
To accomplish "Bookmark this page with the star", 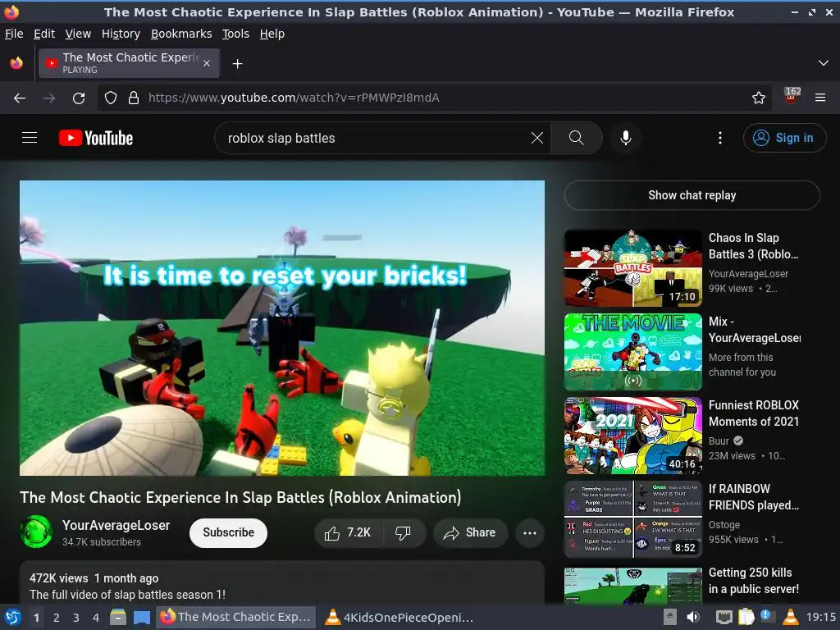I will (x=758, y=98).
